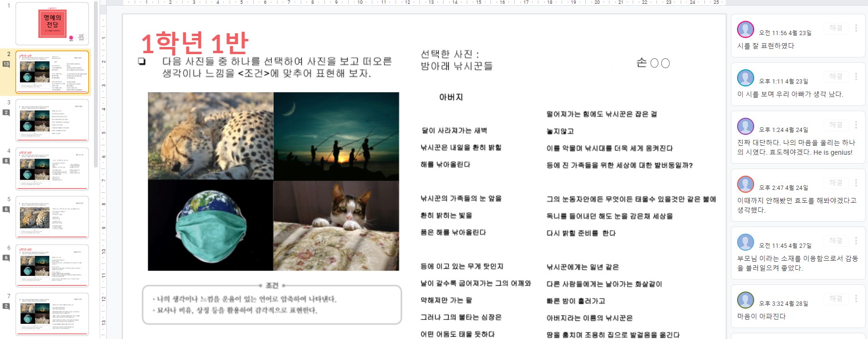868x339 pixels.
Task: Click the text '선택한 사진 :'
Action: pos(450,54)
